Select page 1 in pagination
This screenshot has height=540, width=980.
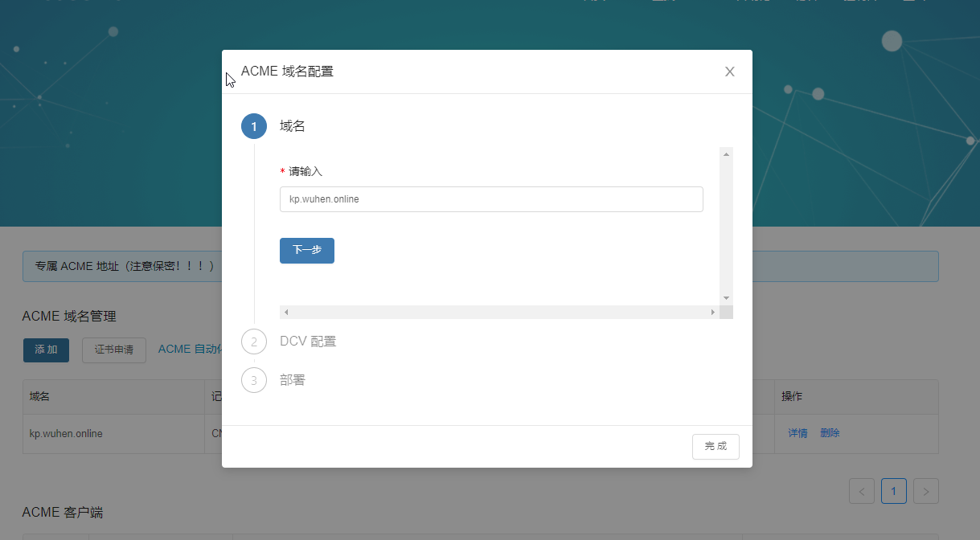tap(894, 491)
